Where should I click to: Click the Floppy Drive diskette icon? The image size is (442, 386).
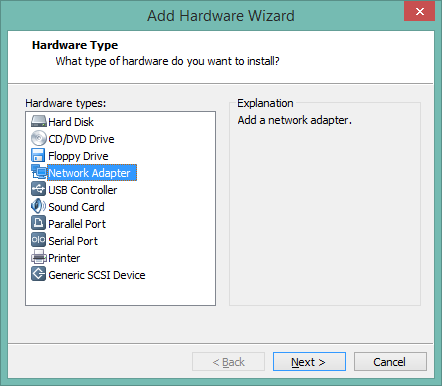click(38, 155)
